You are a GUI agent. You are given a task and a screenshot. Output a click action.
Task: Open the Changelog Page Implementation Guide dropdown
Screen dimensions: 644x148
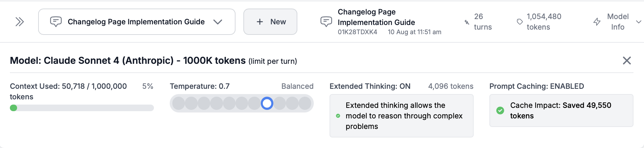point(136,22)
